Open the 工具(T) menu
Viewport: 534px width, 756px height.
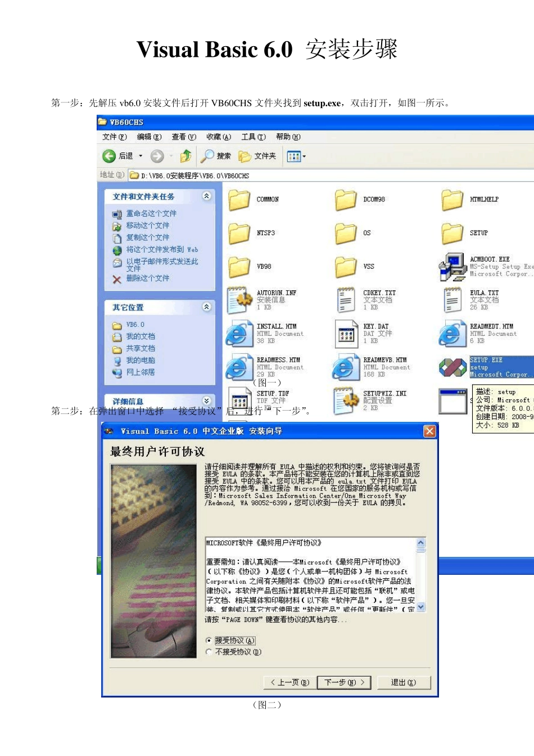(254, 137)
